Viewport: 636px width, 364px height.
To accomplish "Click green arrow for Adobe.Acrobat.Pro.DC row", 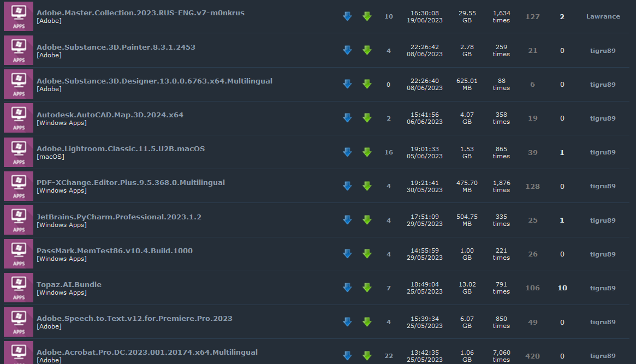I will tap(367, 356).
